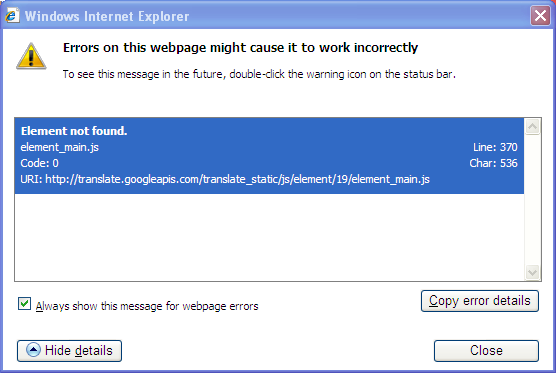Viewport: 556px width, 373px height.
Task: Click the Internet Explorer logo in title bar
Action: 12,16
